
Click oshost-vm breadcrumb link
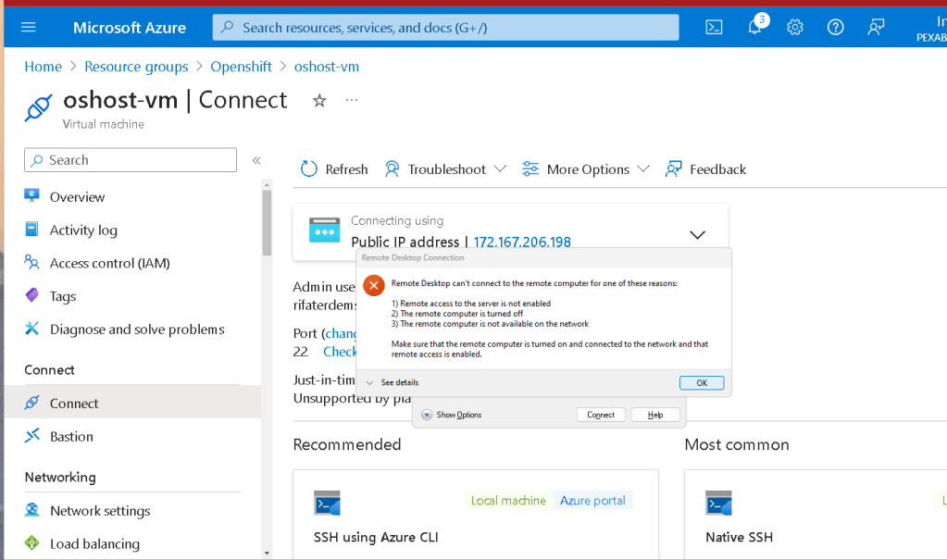click(x=326, y=67)
